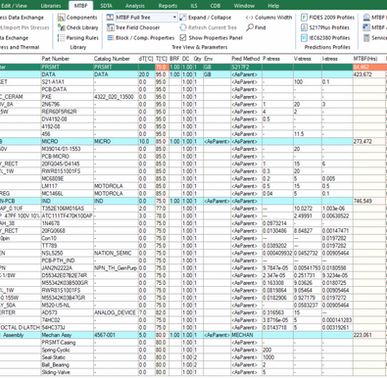This screenshot has width=387, height=378.
Task: Open Block / Comp. Properties icon
Action: pos(110,38)
